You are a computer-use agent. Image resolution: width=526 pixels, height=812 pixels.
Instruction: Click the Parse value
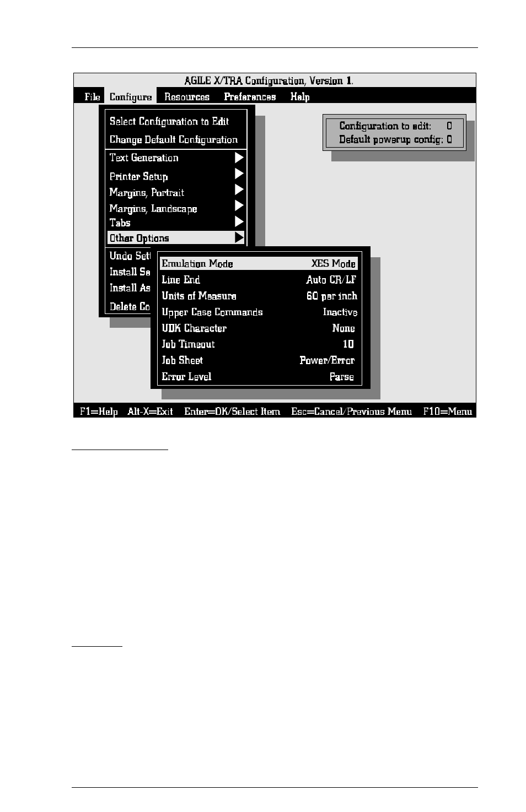click(342, 377)
